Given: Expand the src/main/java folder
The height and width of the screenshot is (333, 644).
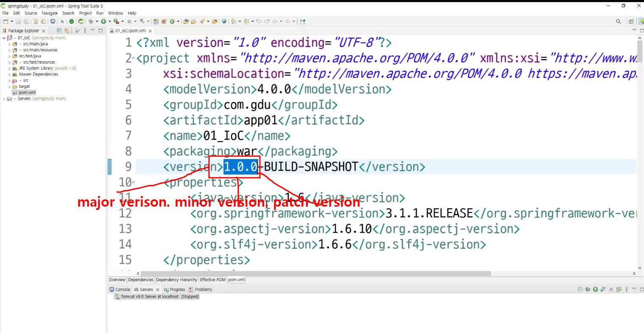Looking at the screenshot, I should pos(9,44).
